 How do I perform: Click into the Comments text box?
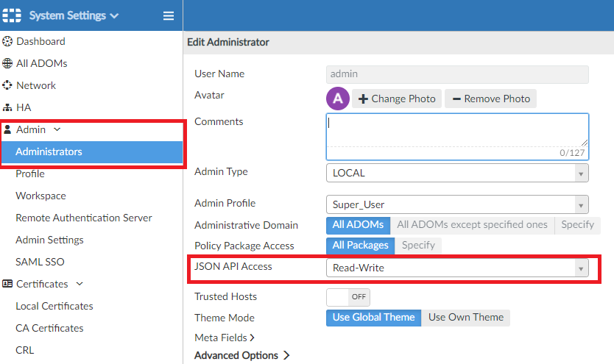point(456,131)
